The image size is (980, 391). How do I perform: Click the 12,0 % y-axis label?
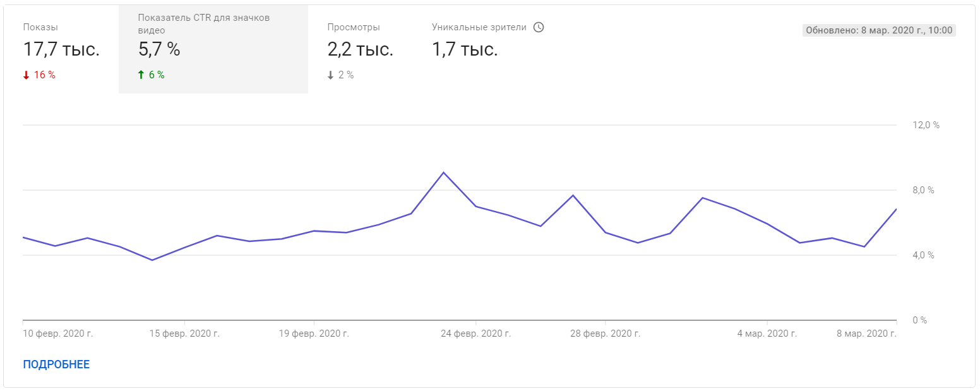point(926,125)
